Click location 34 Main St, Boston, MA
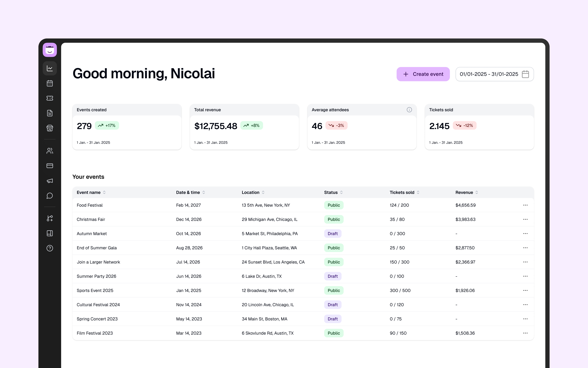The image size is (588, 368). point(264,319)
